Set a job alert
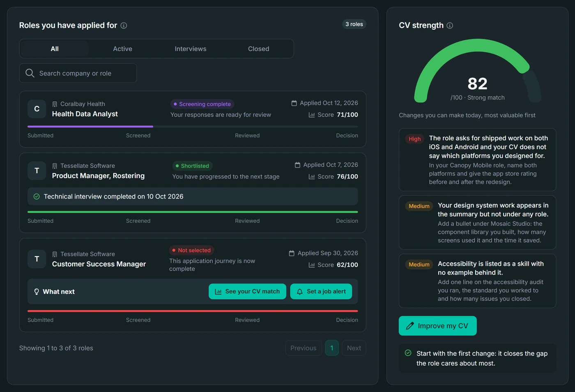Viewport: 575px width, 392px height. [321, 291]
